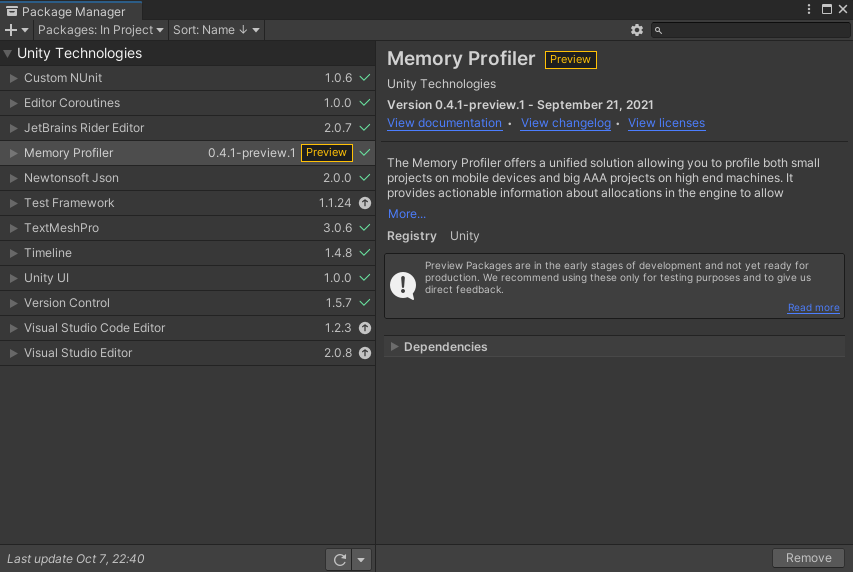Click Read more about preview packages
This screenshot has height=572, width=853.
[813, 307]
